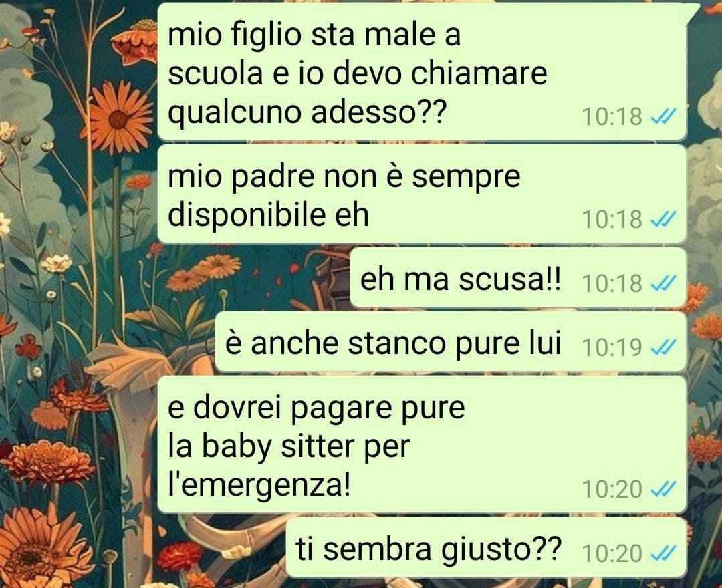The image size is (722, 588).
Task: Tap the double check marks next to 'disponibile eh'
Action: 663,219
